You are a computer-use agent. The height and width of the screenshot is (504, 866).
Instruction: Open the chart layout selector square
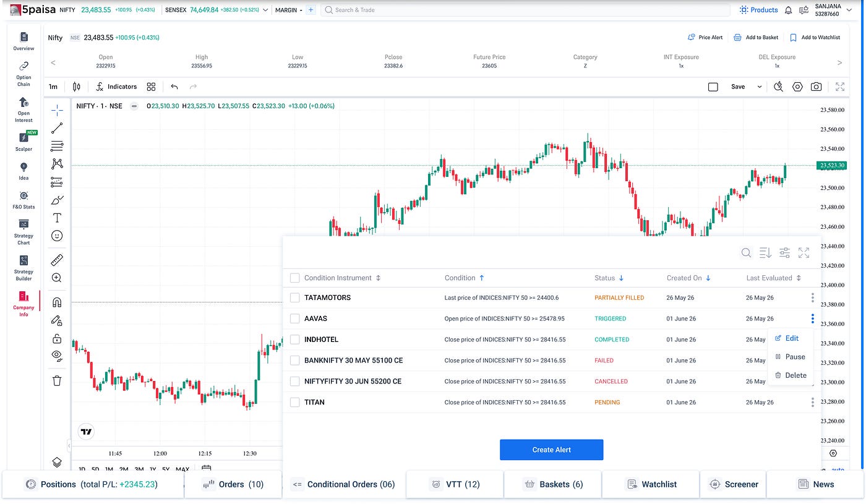click(x=713, y=87)
